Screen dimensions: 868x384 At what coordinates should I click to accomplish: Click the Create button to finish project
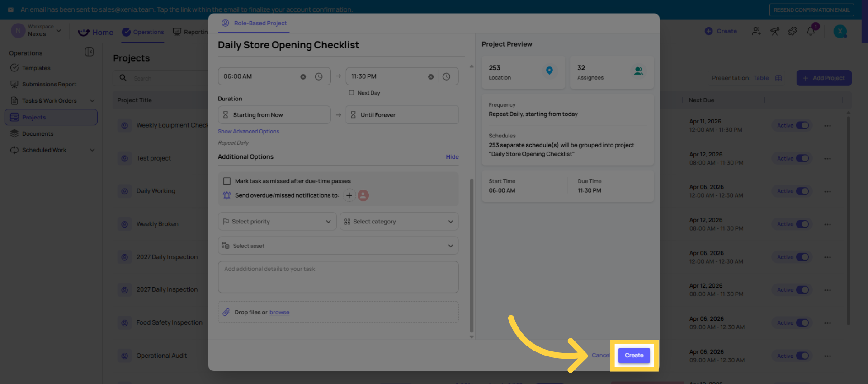pyautogui.click(x=634, y=356)
